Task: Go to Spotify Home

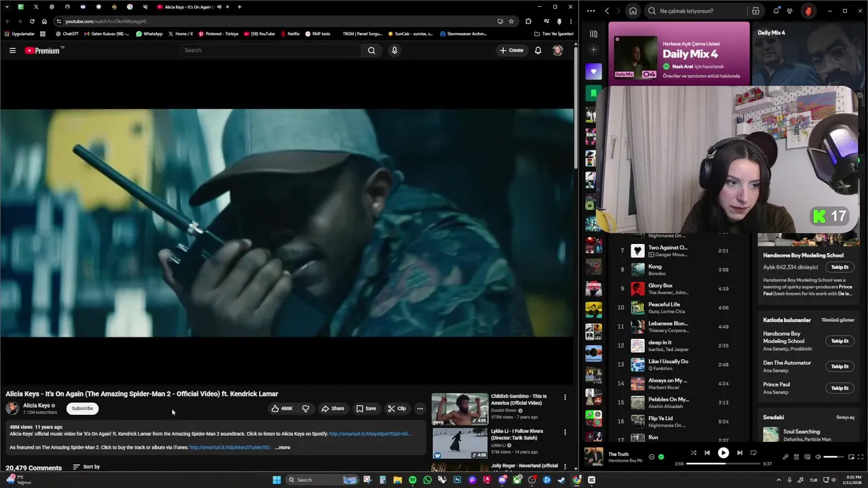Action: tap(633, 11)
